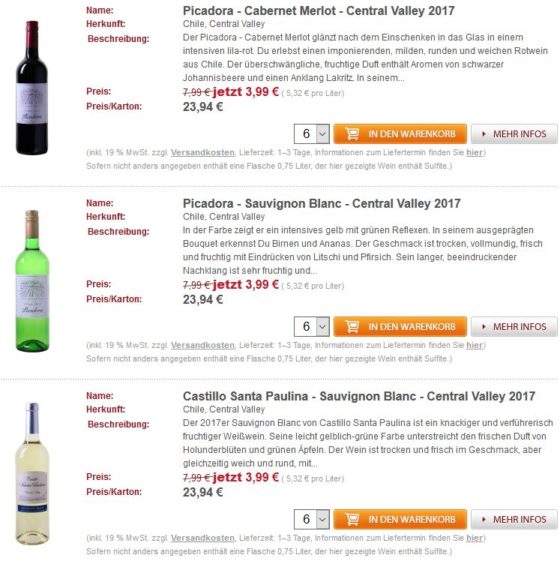Expand quantity selector for Castillo Santa Paulina
Image resolution: width=560 pixels, height=561 pixels.
(x=312, y=519)
